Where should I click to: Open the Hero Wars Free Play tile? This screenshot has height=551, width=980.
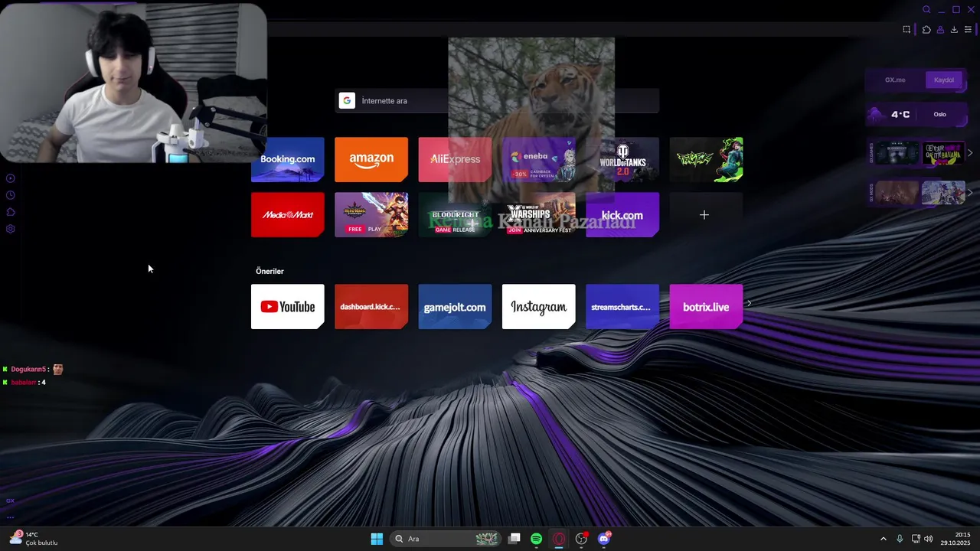371,215
